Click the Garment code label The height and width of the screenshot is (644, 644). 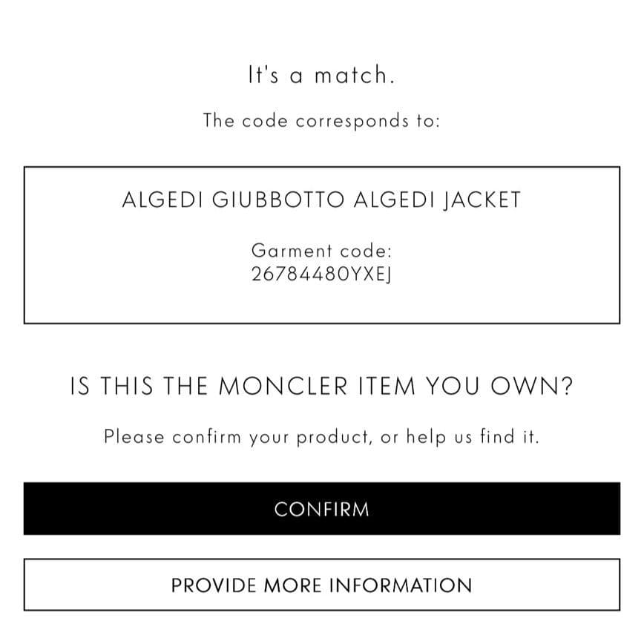click(322, 252)
